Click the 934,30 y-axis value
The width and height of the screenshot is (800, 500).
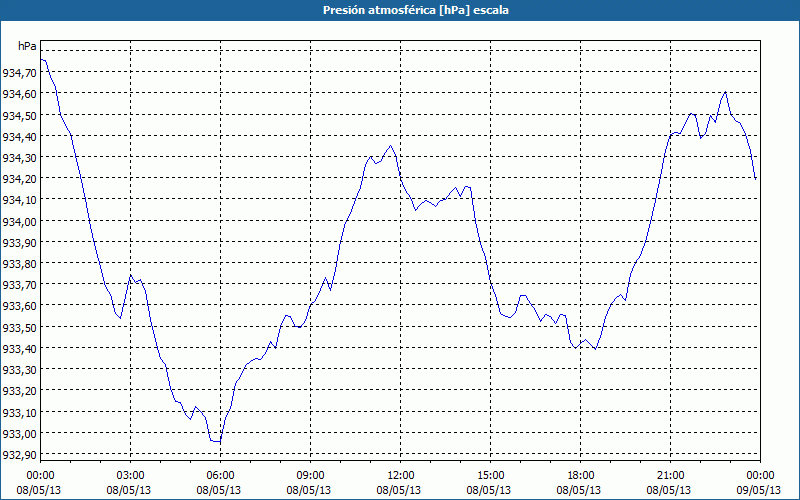pos(19,158)
